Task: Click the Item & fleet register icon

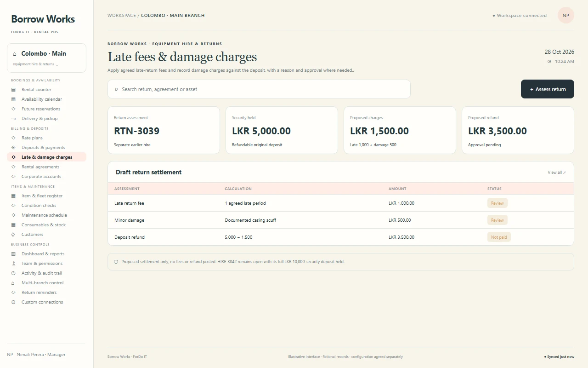Action: pos(13,196)
